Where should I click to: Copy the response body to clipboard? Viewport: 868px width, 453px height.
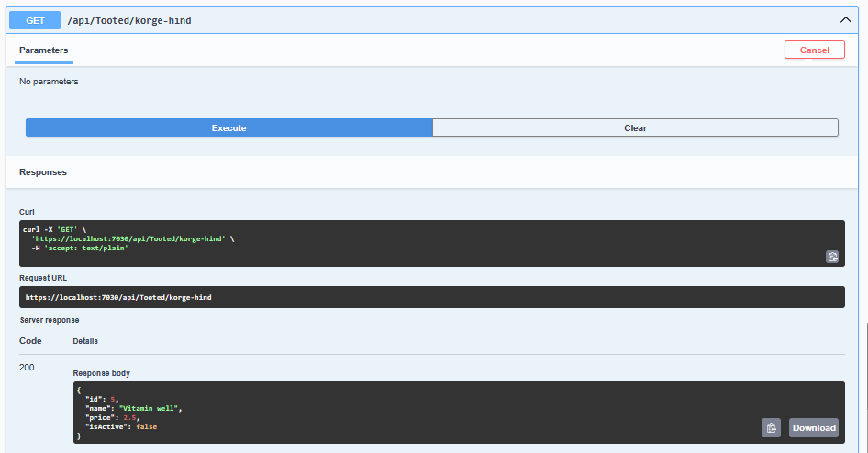tap(771, 427)
